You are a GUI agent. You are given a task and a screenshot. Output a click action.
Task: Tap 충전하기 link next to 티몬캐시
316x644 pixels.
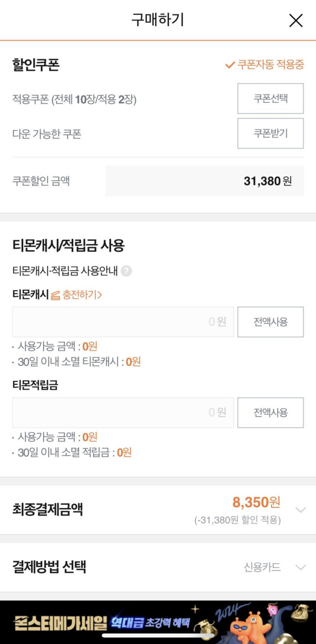82,295
